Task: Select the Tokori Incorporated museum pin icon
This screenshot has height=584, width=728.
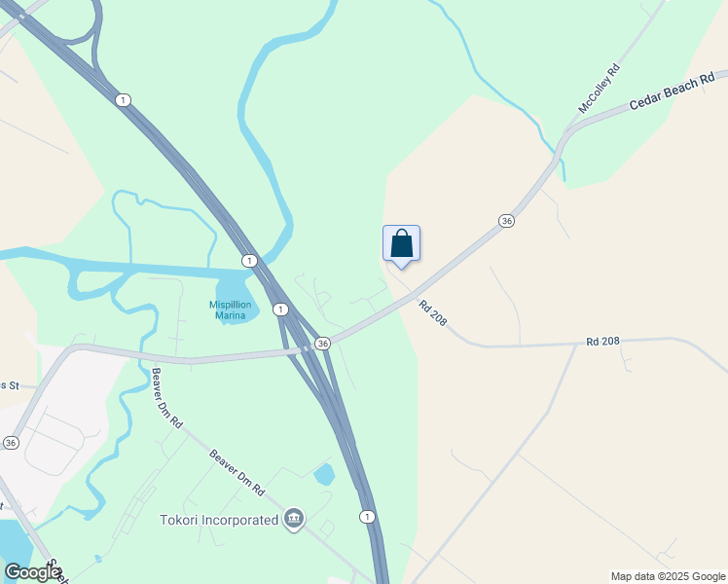Action: click(293, 519)
